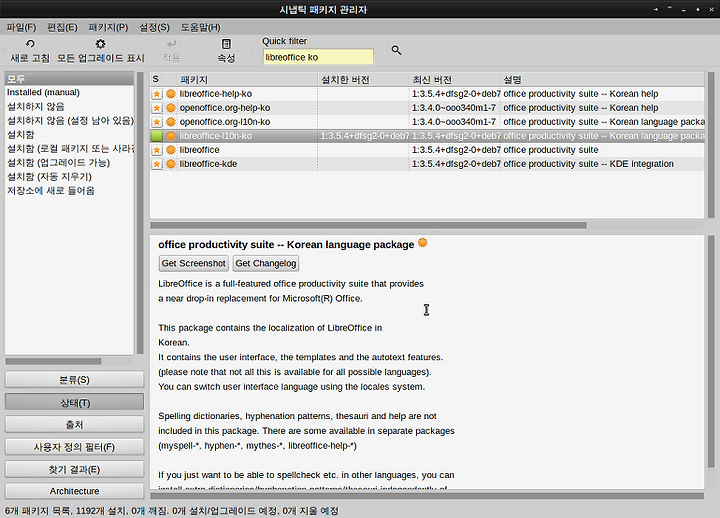Open the 도움말(H) menu
The width and height of the screenshot is (720, 518).
tap(201, 27)
